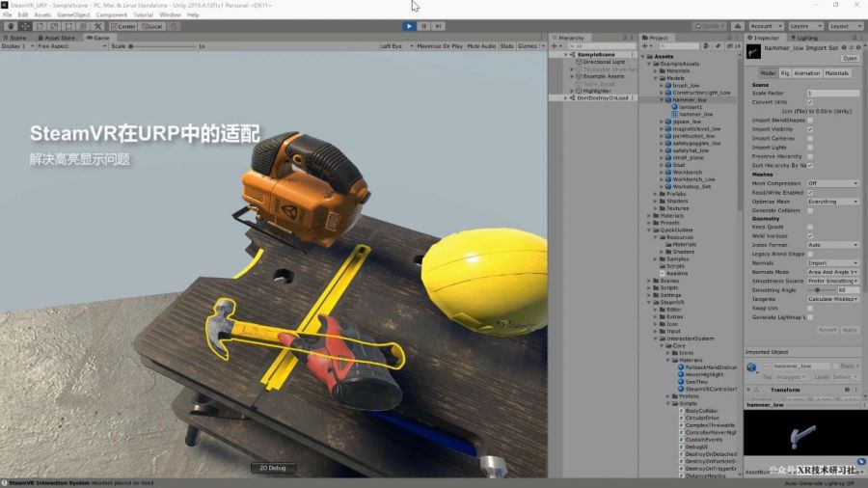Select the Rect Transform tool

pos(68,26)
